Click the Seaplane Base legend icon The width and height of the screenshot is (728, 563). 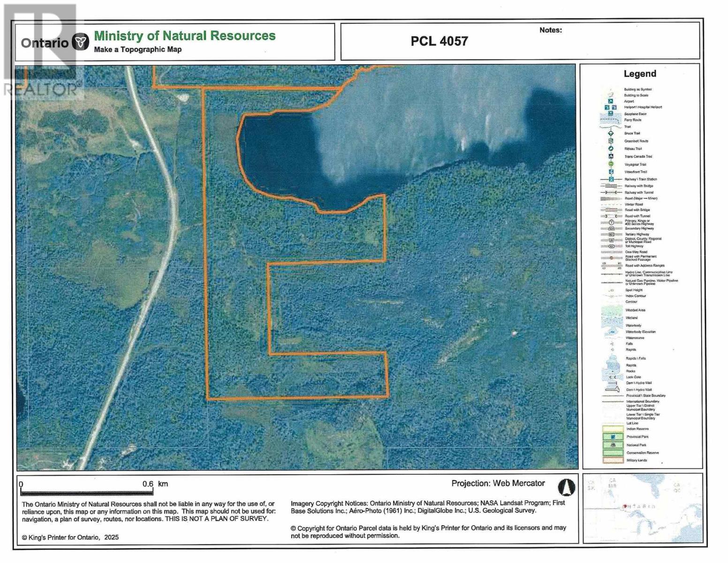(610, 113)
